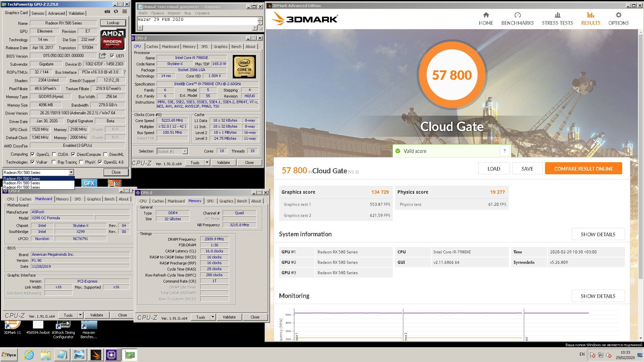Click Validate in the CPU-Z CPU window
This screenshot has width=644, height=362.
coord(223,163)
